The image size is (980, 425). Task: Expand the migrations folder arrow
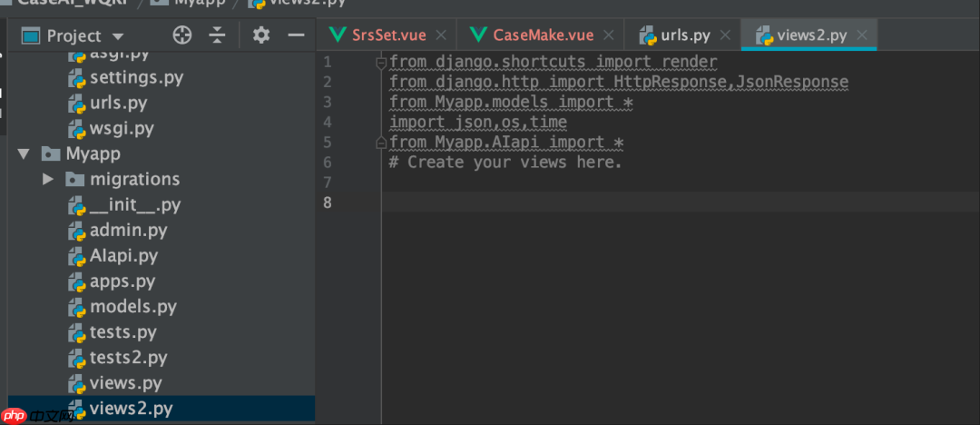(48, 180)
